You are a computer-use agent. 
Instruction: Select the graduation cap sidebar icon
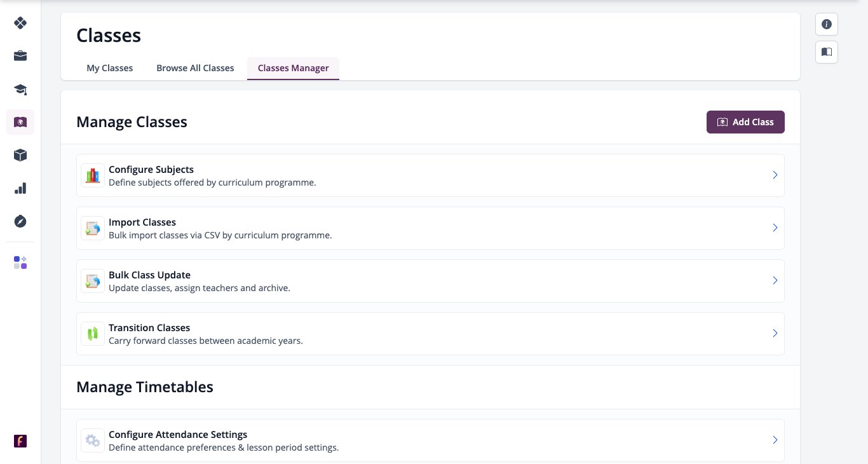(20, 89)
